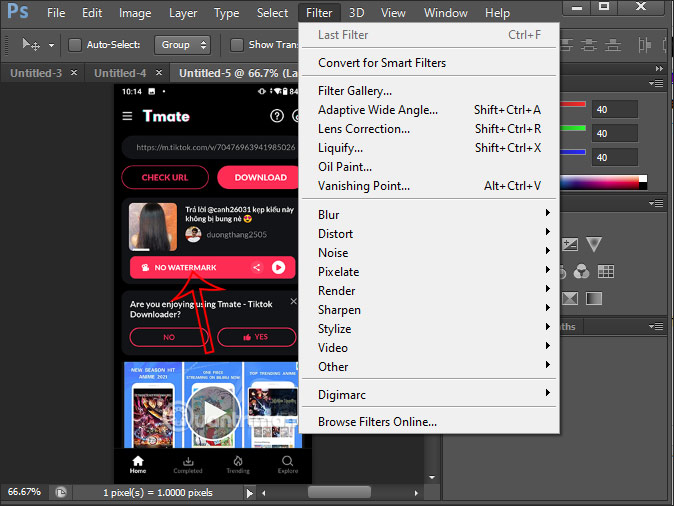Open the Layer menu
Viewport: 674px width, 506px height.
[183, 13]
